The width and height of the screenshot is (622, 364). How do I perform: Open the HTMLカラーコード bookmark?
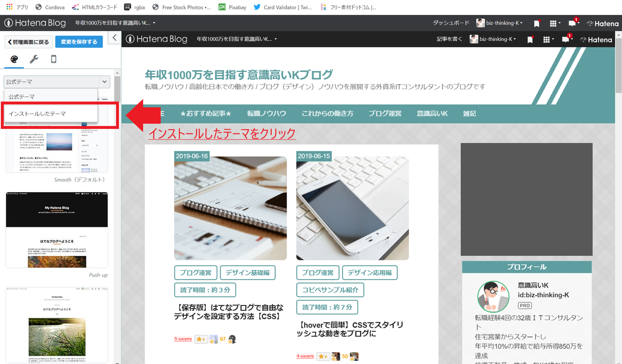tap(94, 7)
